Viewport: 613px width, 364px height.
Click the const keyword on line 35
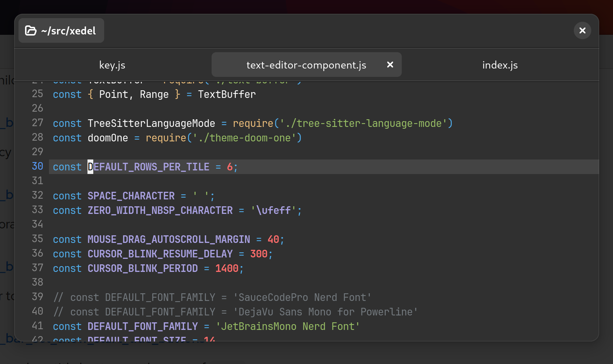[67, 239]
